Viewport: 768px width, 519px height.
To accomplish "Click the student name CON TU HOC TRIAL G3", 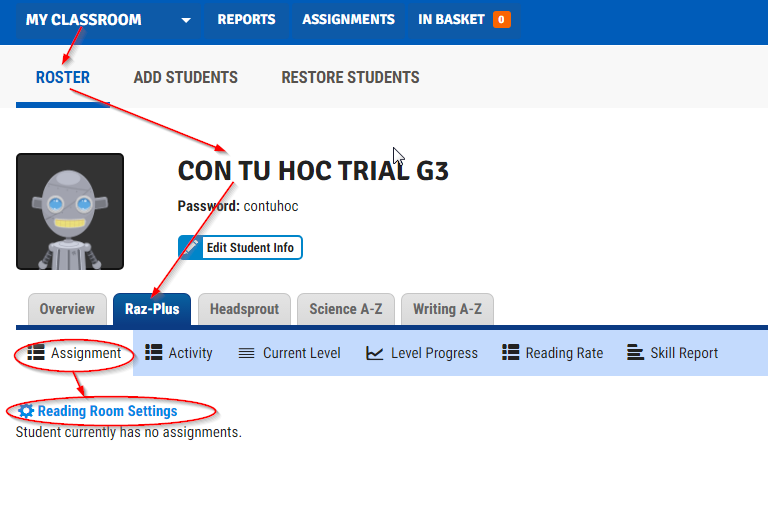I will coord(313,171).
